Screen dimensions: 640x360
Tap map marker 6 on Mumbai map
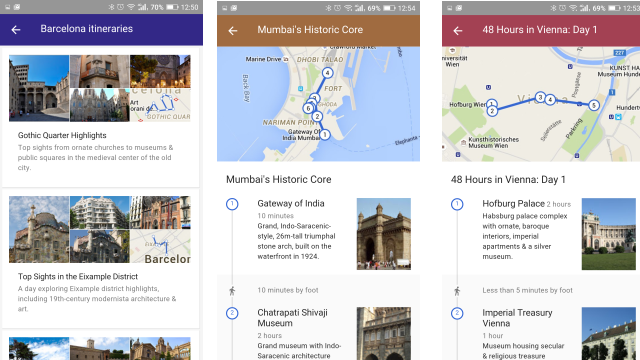(x=309, y=108)
